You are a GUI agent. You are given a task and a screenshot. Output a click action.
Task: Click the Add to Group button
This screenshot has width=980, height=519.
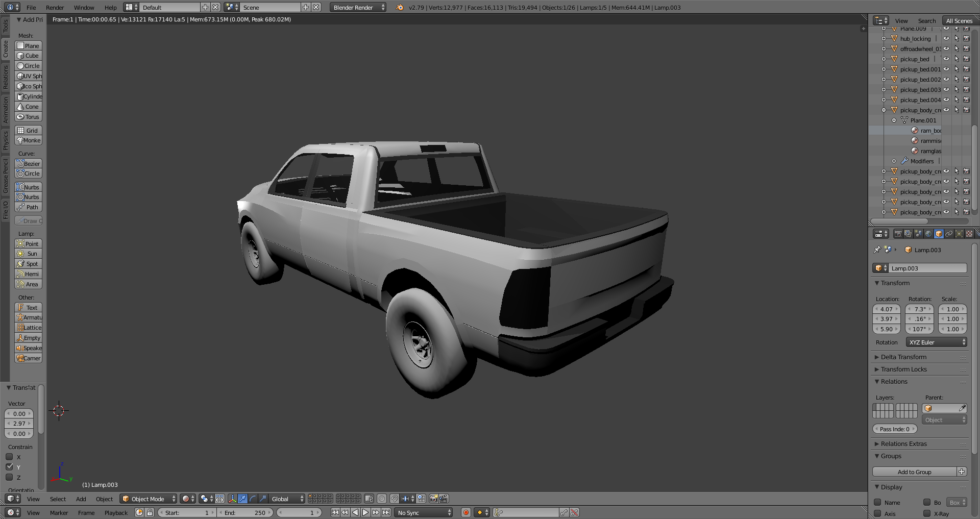tap(914, 472)
